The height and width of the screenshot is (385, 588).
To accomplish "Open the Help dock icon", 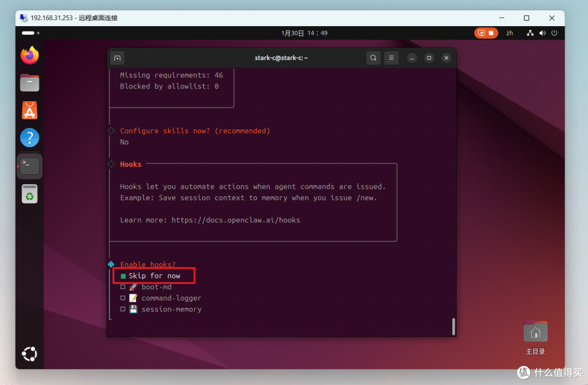I will tap(29, 138).
